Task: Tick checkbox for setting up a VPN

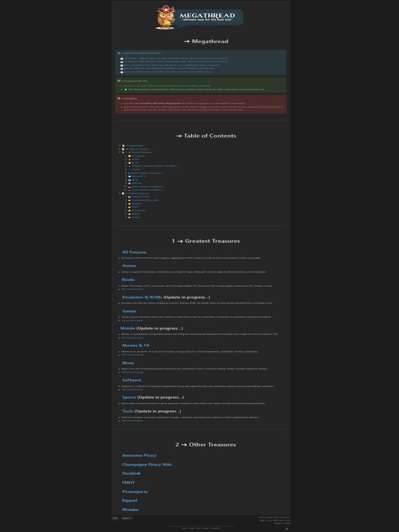Action: 122,69
